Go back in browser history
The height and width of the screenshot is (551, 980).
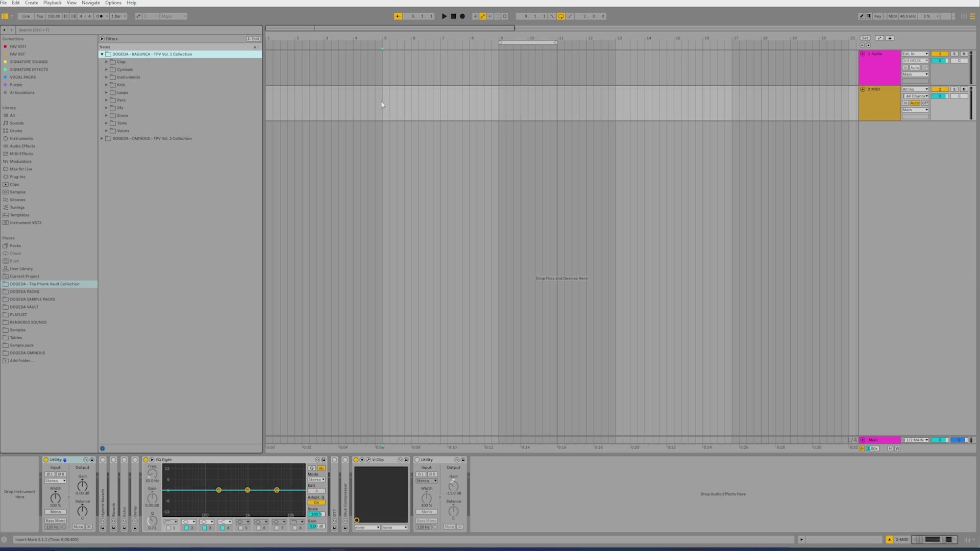(x=4, y=30)
